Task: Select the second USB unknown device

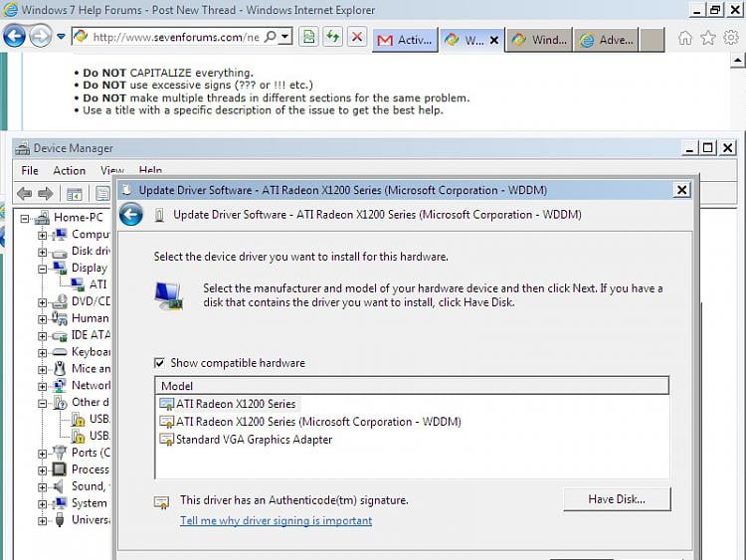Action: 98,436
